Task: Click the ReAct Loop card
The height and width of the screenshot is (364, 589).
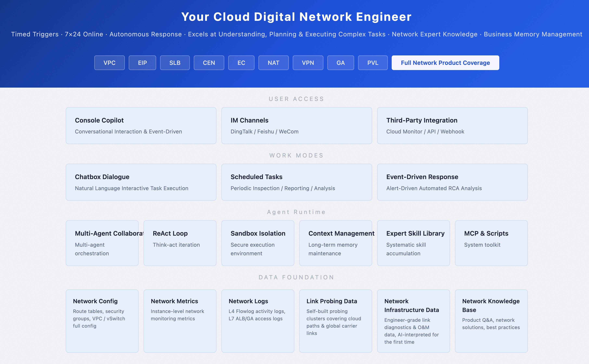Action: (180, 243)
